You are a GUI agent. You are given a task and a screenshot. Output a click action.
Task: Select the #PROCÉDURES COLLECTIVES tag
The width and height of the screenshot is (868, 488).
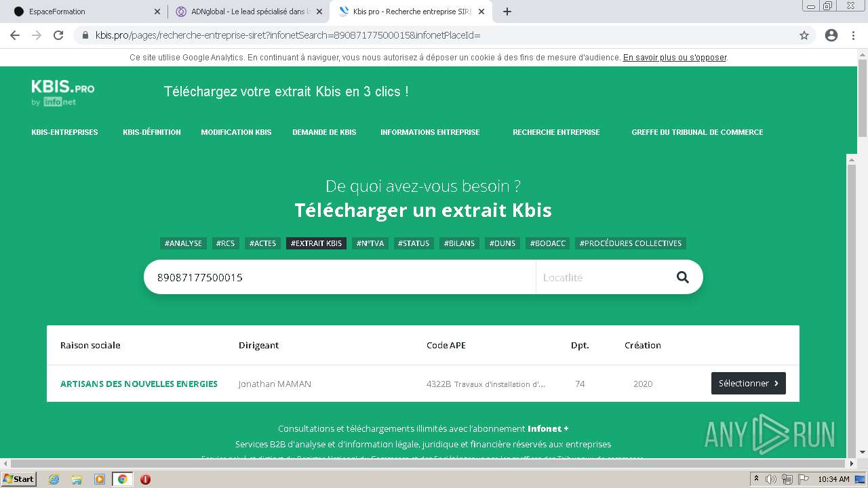631,243
